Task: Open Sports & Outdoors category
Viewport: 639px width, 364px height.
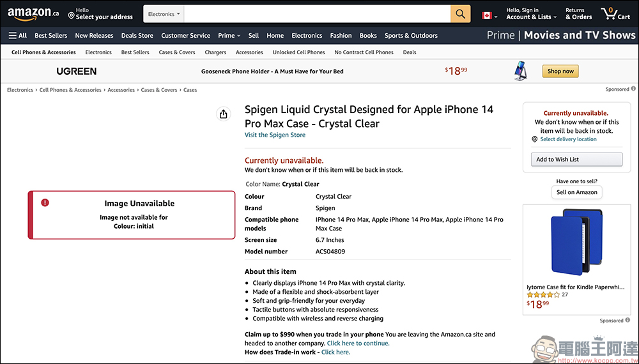Action: click(x=411, y=35)
